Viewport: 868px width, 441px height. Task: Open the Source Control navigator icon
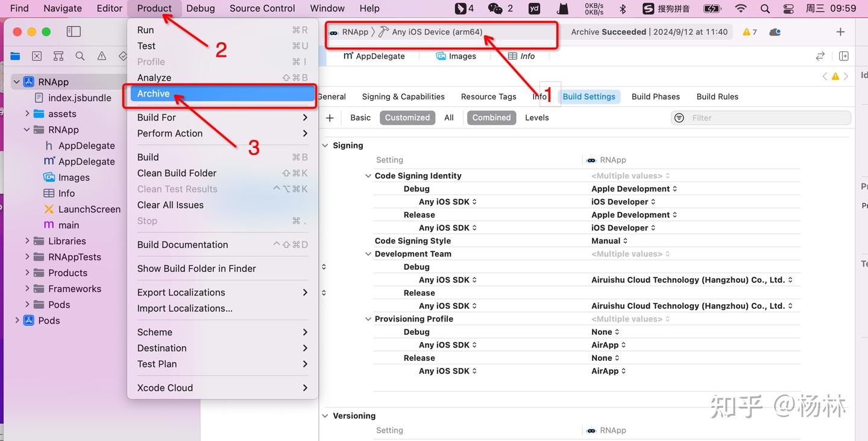[x=37, y=56]
